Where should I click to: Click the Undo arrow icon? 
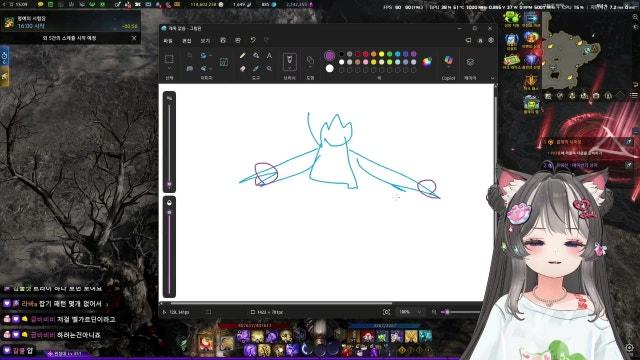coord(253,40)
